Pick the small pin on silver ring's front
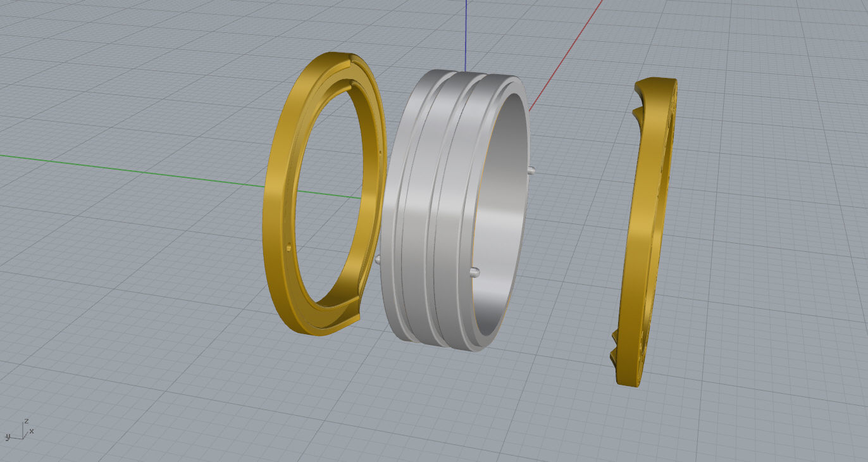 click(x=474, y=272)
